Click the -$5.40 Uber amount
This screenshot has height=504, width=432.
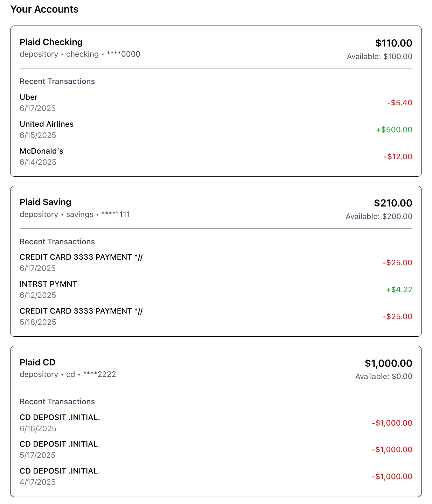click(399, 103)
